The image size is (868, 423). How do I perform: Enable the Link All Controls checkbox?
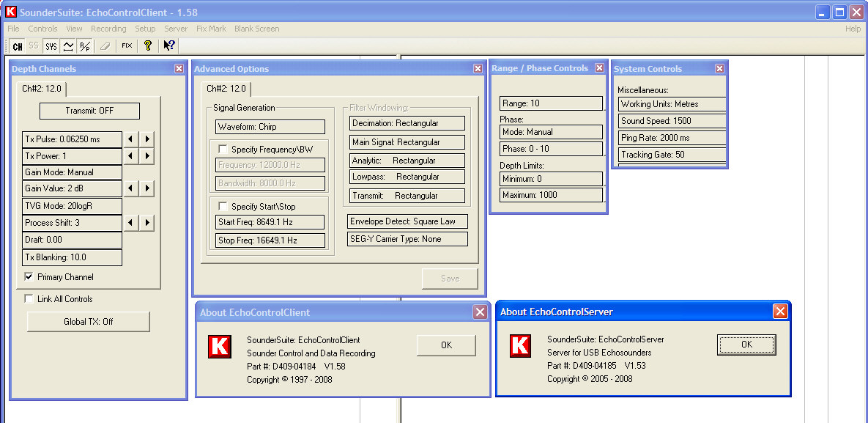(x=29, y=299)
